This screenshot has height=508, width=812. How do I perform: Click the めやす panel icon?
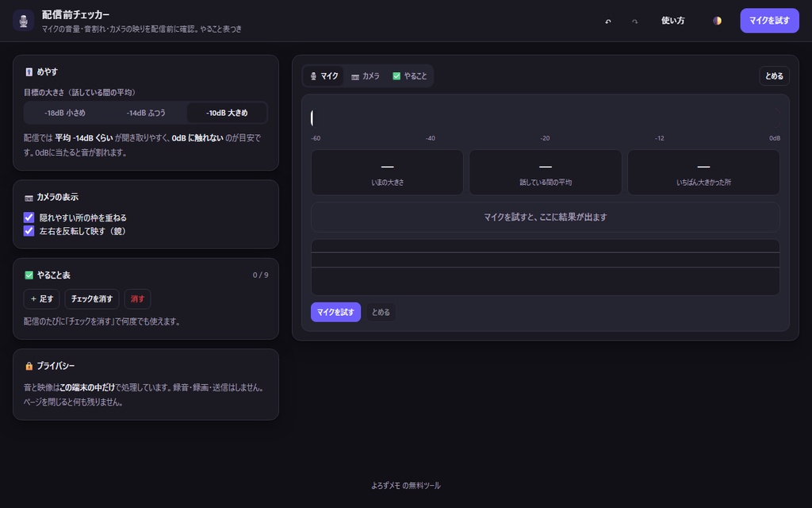pyautogui.click(x=29, y=72)
